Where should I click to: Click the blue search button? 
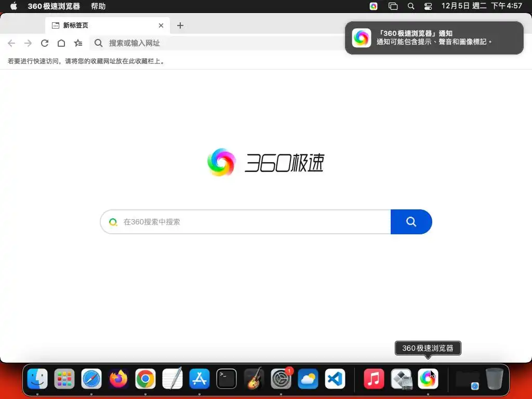coord(411,222)
